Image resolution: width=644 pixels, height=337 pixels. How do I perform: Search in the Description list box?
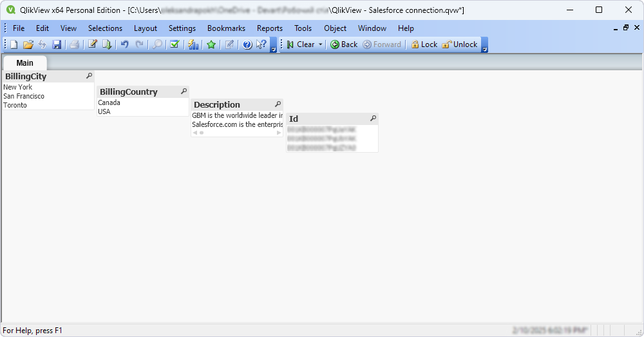click(x=278, y=104)
